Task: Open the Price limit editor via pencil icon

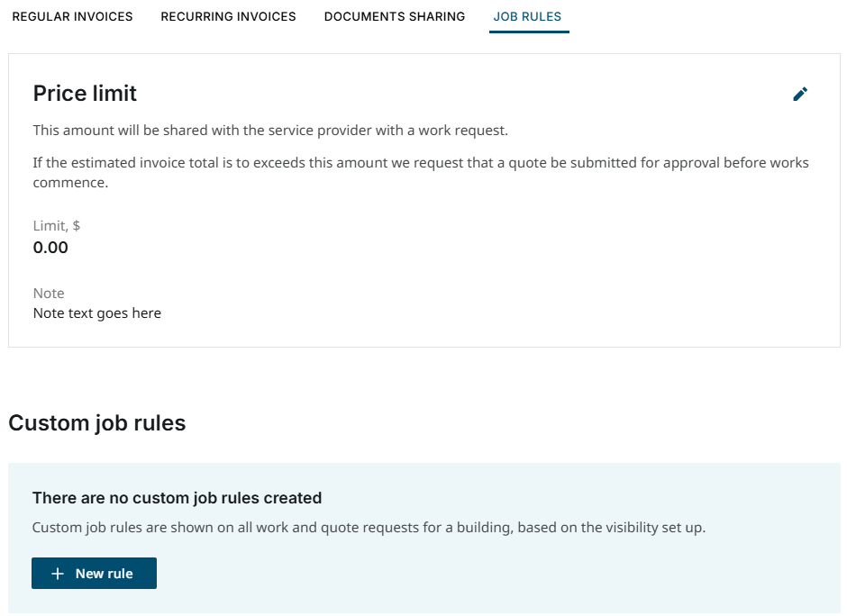Action: [x=800, y=94]
